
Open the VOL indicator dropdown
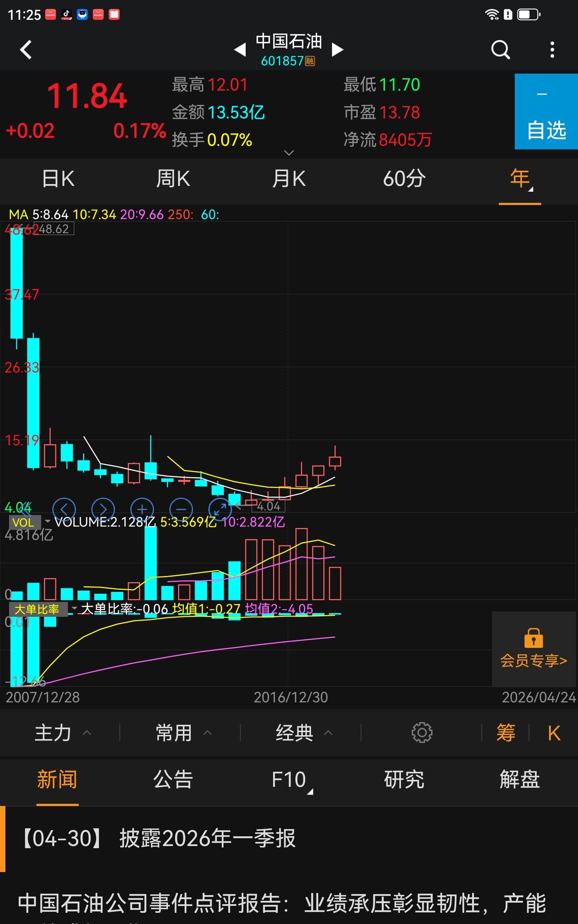click(30, 522)
